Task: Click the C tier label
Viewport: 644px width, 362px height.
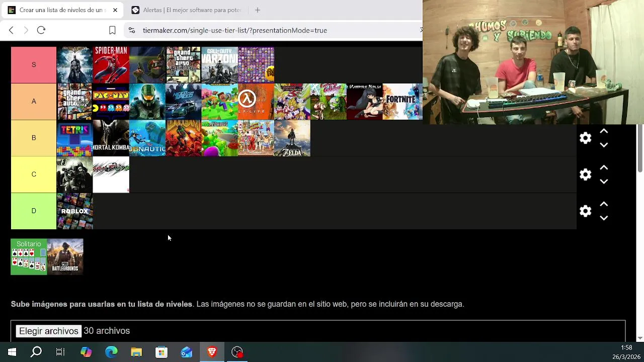Action: click(34, 174)
